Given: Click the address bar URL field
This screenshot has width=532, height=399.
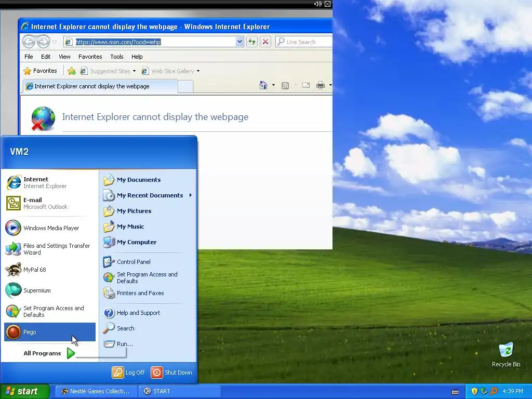Looking at the screenshot, I should [x=154, y=42].
